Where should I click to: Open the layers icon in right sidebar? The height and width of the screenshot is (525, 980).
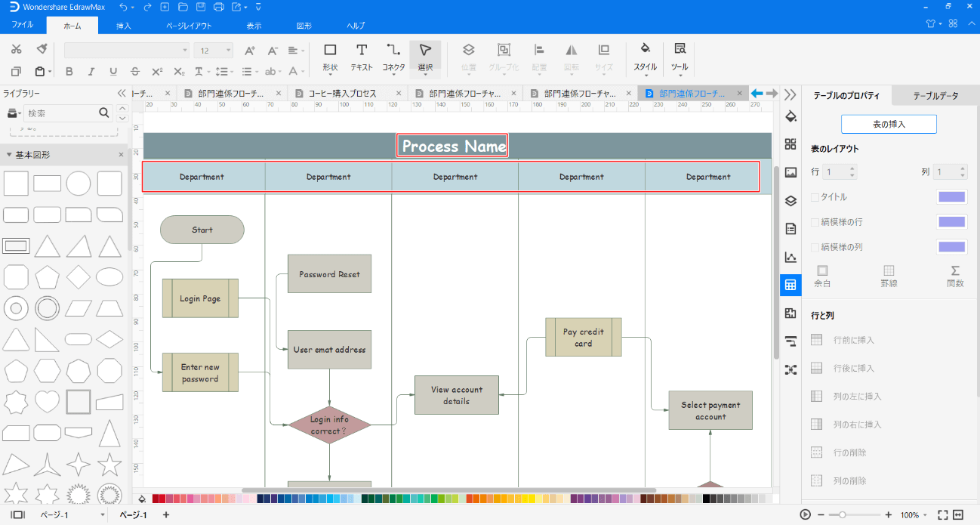790,200
